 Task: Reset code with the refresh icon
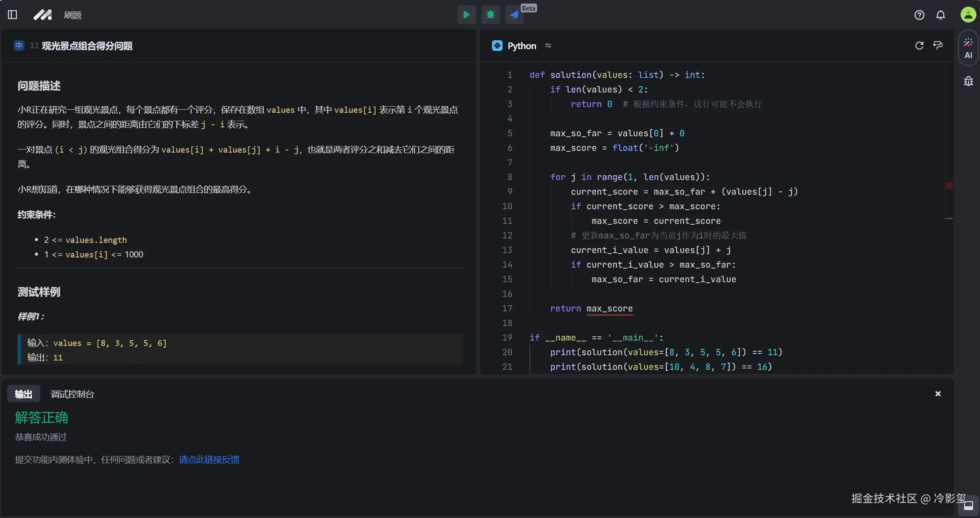tap(919, 46)
